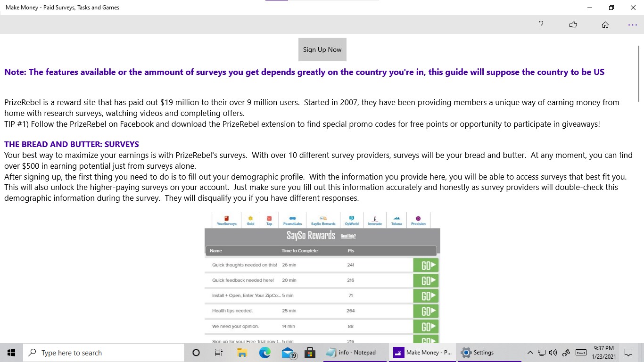
Task: Open the Windows Ink Workspace pen icon
Action: click(567, 353)
